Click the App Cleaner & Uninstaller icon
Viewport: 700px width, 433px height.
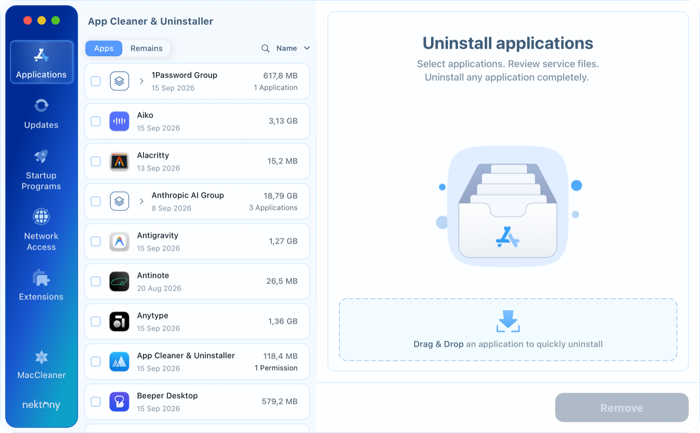pyautogui.click(x=119, y=362)
